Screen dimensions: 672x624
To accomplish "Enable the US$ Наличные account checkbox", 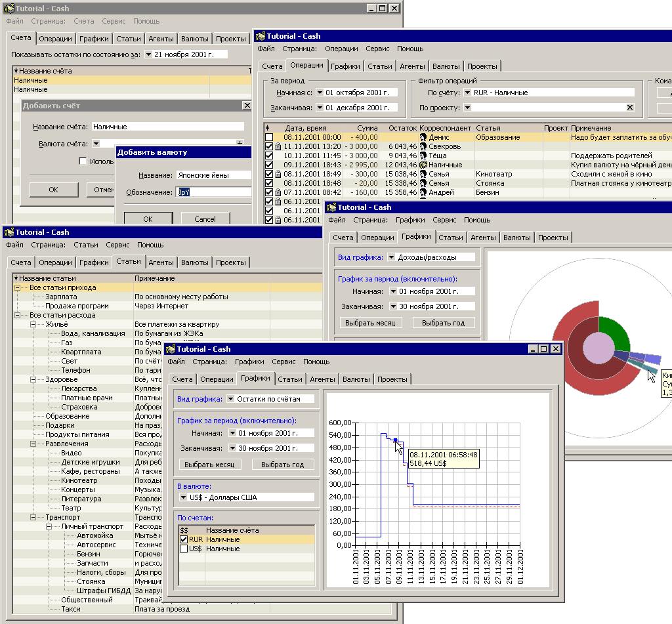I will point(184,549).
